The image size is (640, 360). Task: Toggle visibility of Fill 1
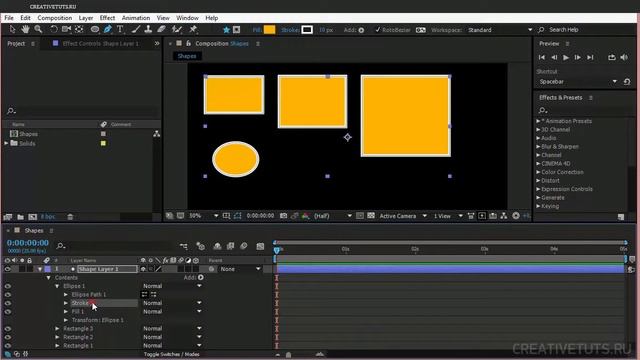point(7,312)
